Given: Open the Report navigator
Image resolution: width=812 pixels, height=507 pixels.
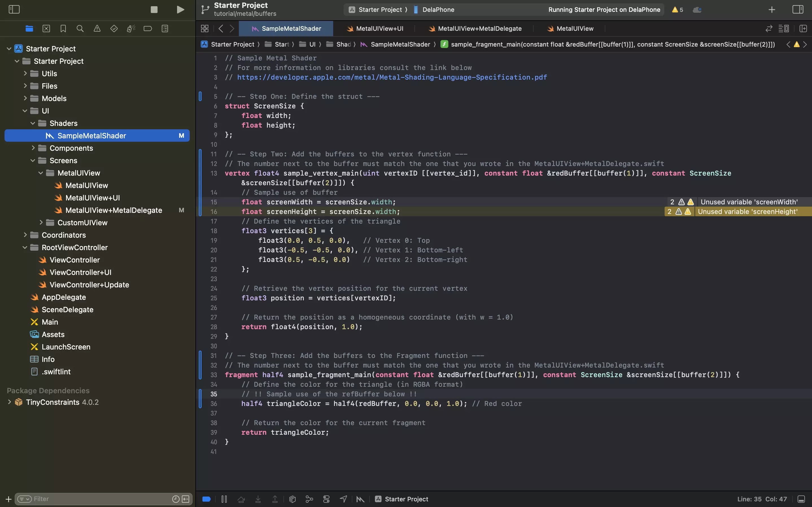Looking at the screenshot, I should [165, 29].
